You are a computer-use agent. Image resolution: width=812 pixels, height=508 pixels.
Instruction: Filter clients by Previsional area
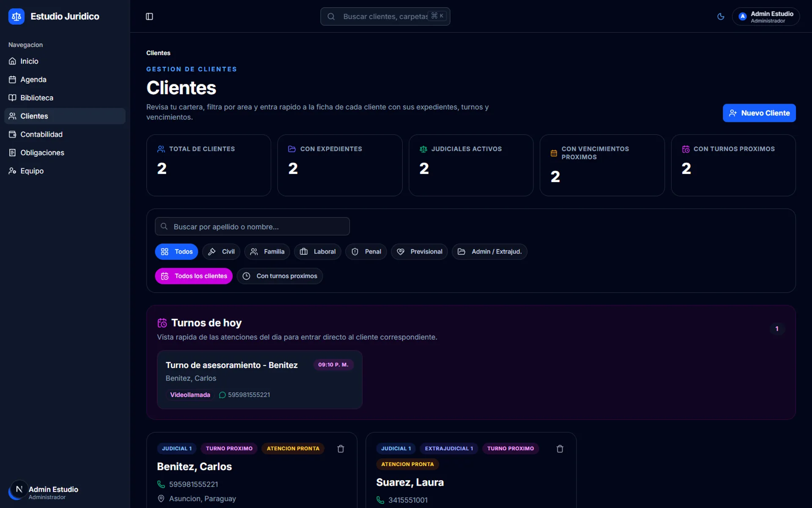[x=419, y=251]
